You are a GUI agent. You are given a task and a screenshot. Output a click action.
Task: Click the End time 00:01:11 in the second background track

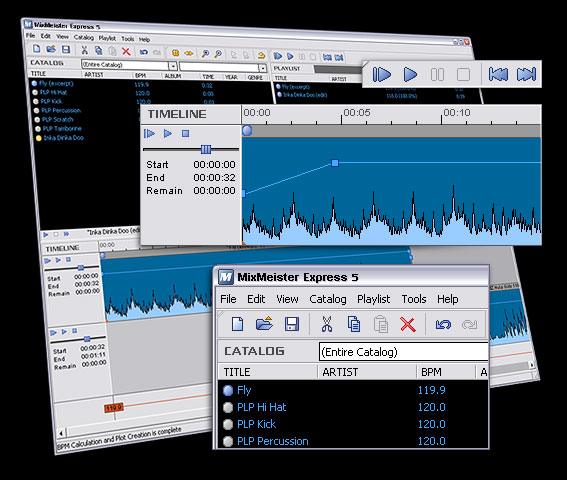tap(93, 355)
